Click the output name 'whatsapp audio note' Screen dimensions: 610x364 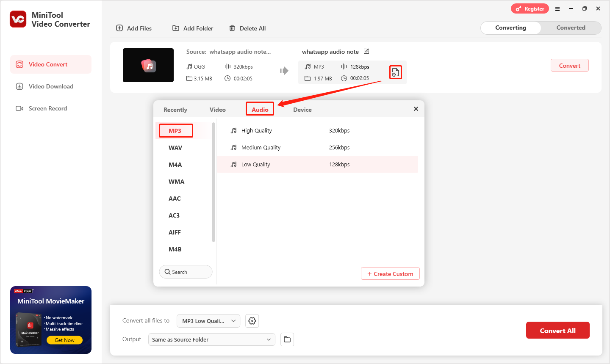[x=330, y=52]
